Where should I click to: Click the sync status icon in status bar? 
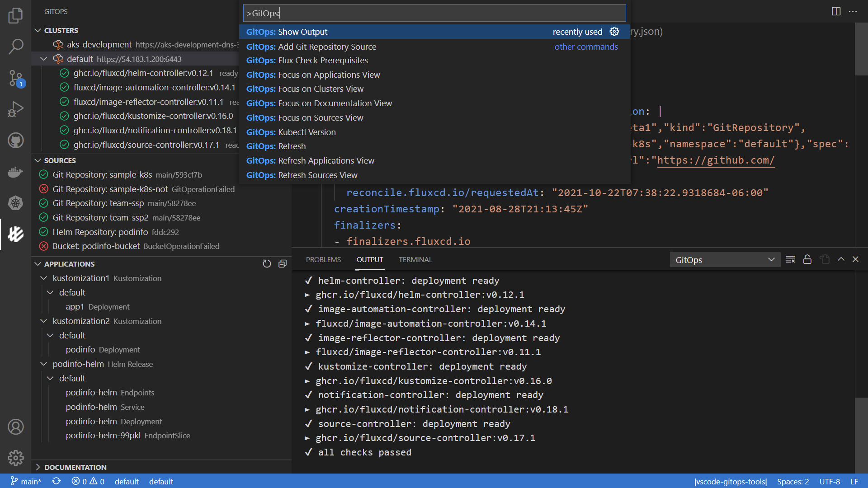(56, 481)
